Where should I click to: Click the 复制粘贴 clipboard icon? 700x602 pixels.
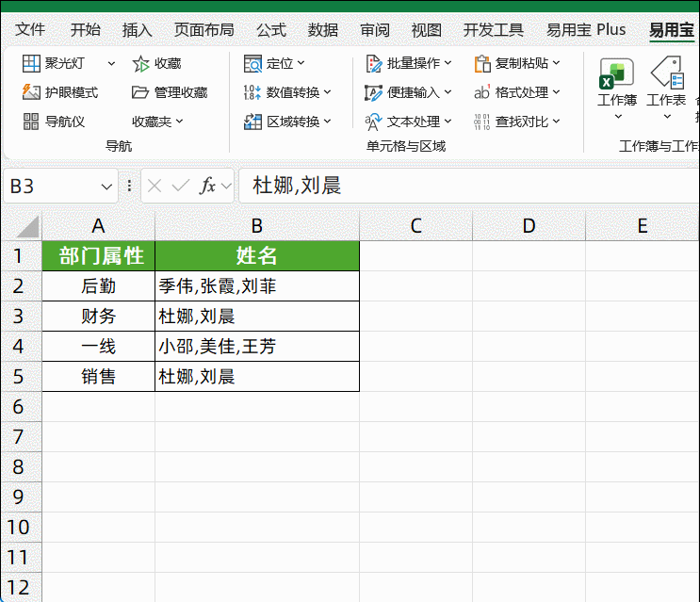point(482,63)
